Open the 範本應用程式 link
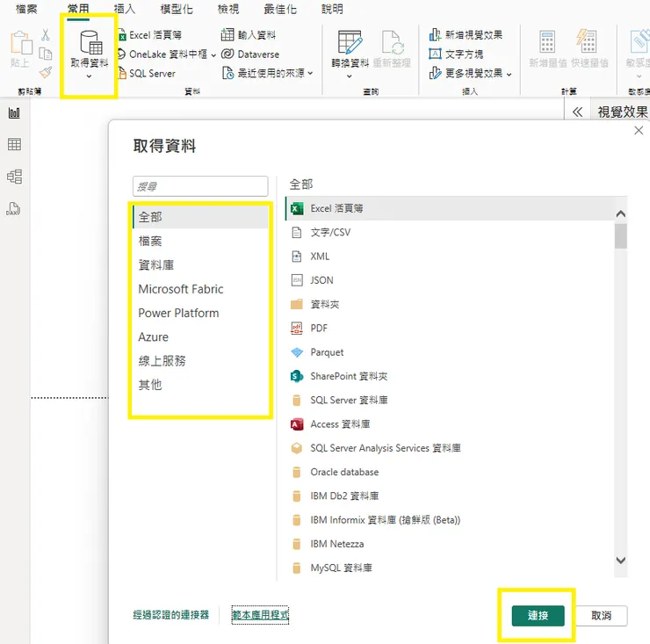 pos(260,615)
